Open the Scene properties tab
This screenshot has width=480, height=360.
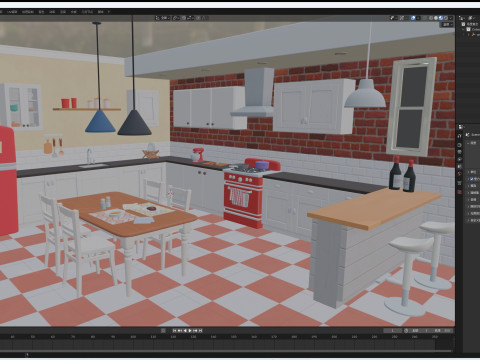459,166
